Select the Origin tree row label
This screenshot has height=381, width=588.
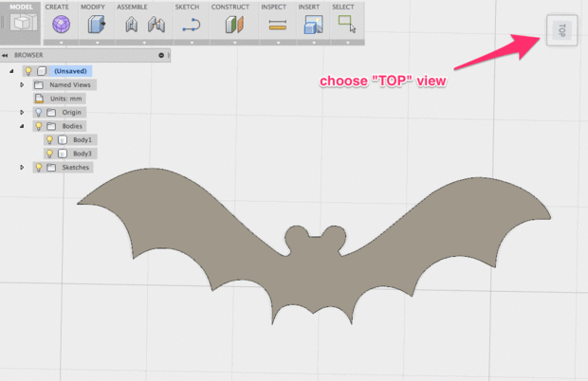72,113
